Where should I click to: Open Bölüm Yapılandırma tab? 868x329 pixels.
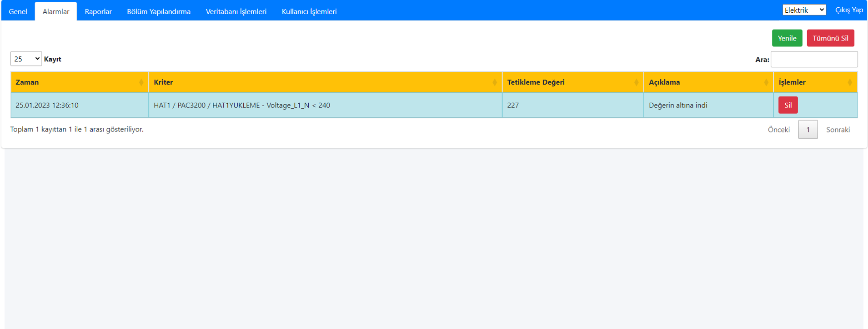pyautogui.click(x=159, y=11)
